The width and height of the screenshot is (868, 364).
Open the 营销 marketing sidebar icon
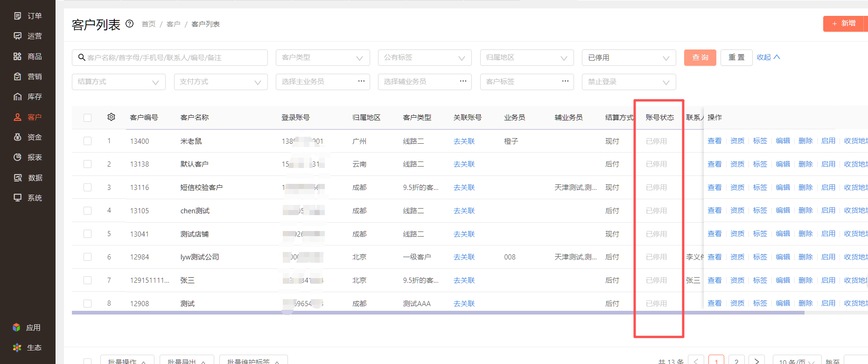coord(18,77)
